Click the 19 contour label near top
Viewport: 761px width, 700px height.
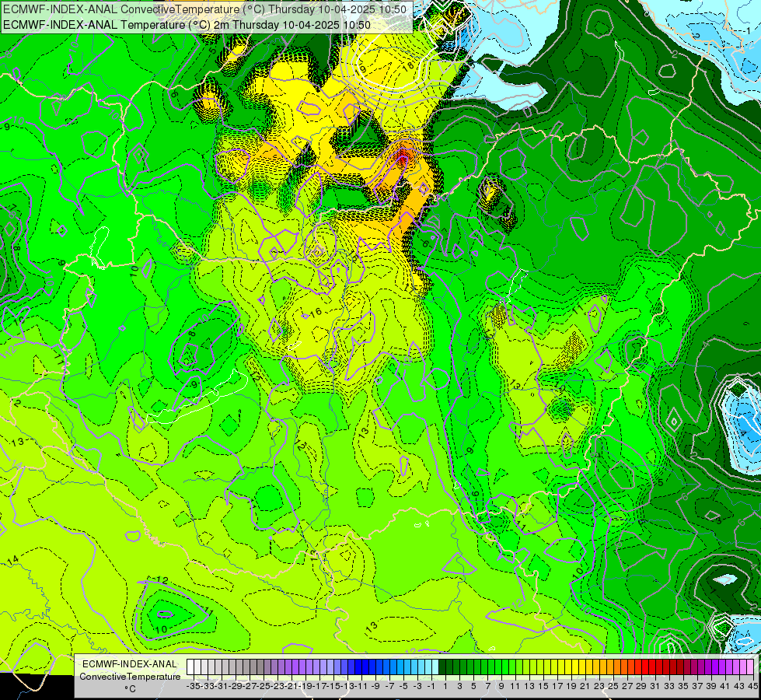[360, 69]
